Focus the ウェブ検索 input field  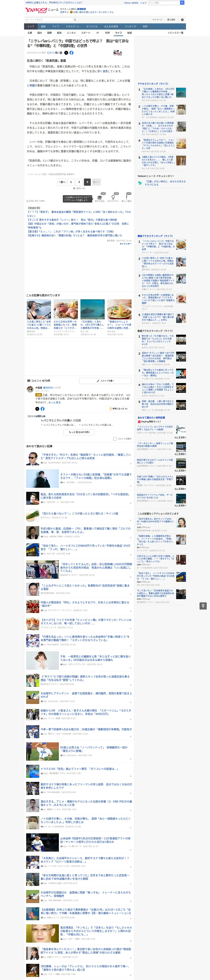coord(164,3)
